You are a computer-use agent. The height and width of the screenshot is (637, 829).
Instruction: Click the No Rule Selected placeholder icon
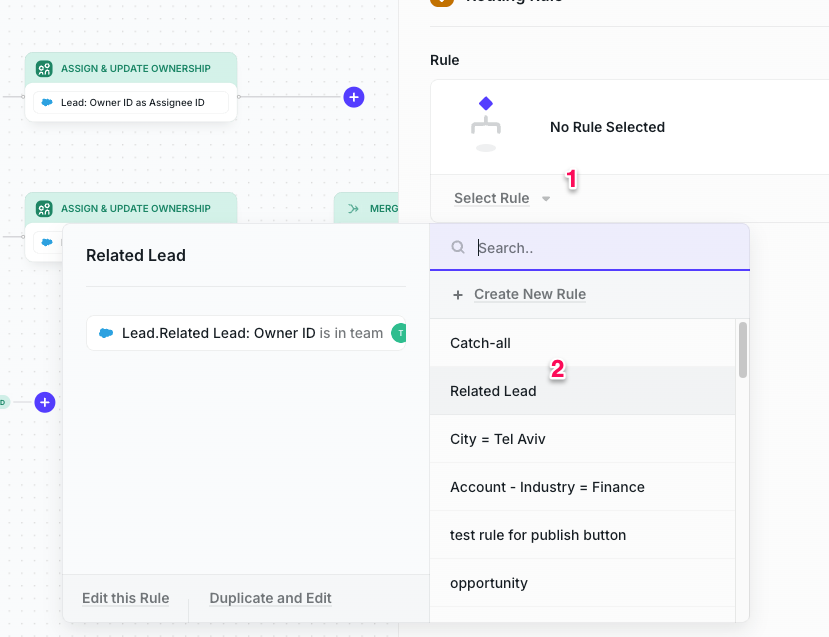(486, 125)
